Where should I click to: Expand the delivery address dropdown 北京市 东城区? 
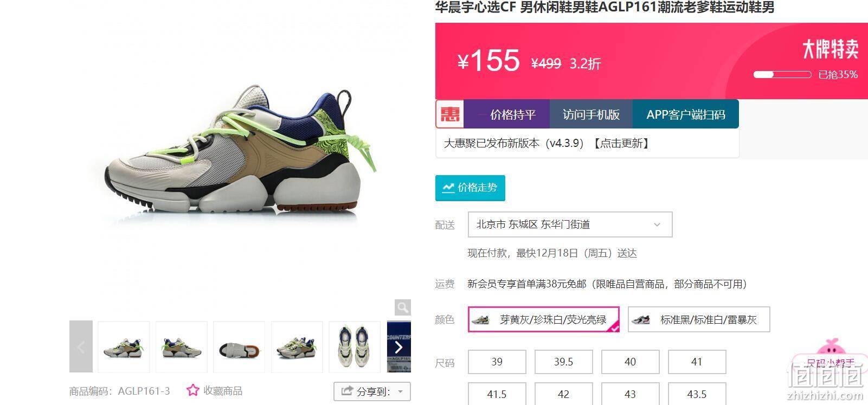pyautogui.click(x=570, y=224)
